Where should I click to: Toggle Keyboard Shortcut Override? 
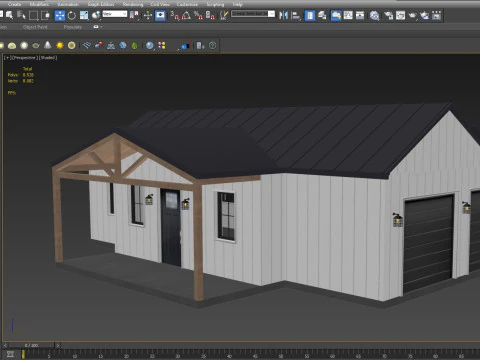(160, 15)
